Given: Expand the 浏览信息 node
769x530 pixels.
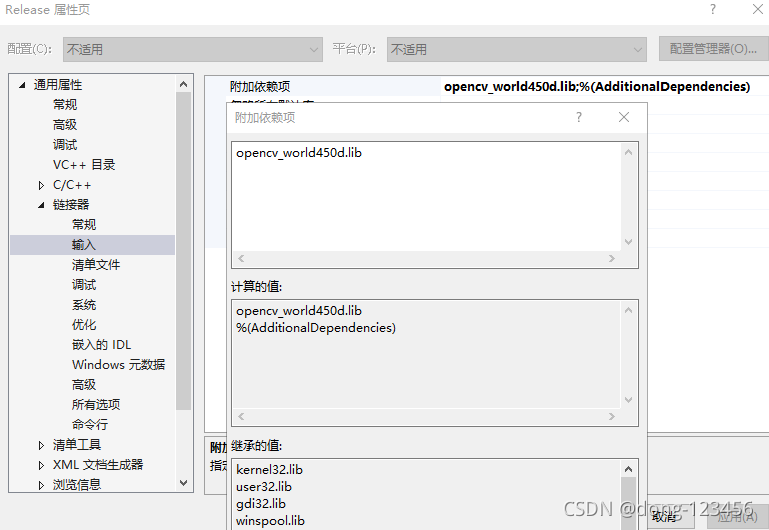Looking at the screenshot, I should click(41, 485).
